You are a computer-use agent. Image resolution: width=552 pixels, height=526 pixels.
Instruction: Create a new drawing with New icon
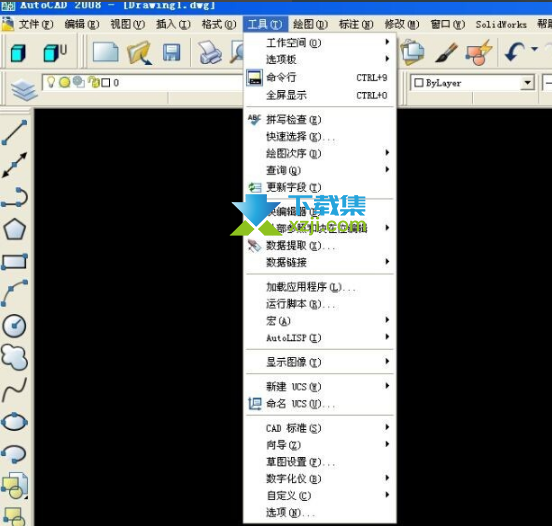click(105, 53)
